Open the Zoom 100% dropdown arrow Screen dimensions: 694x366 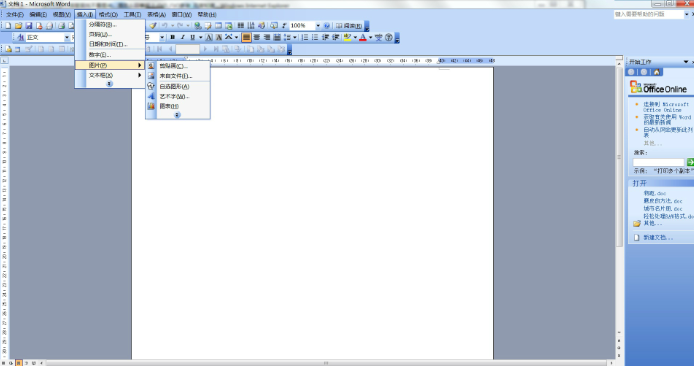click(x=318, y=26)
